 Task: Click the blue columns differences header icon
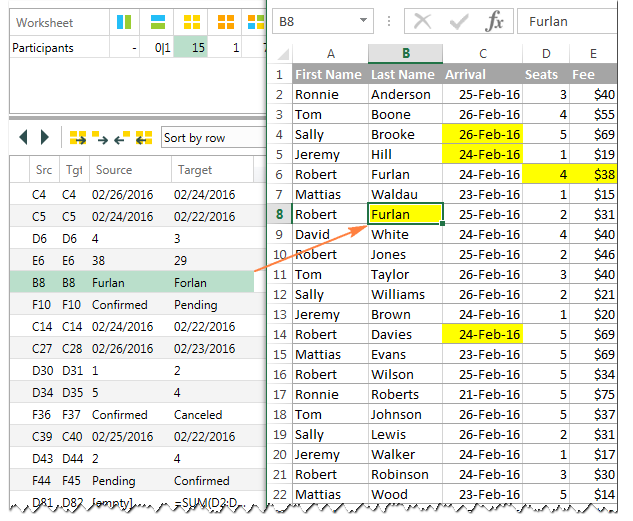click(x=124, y=22)
